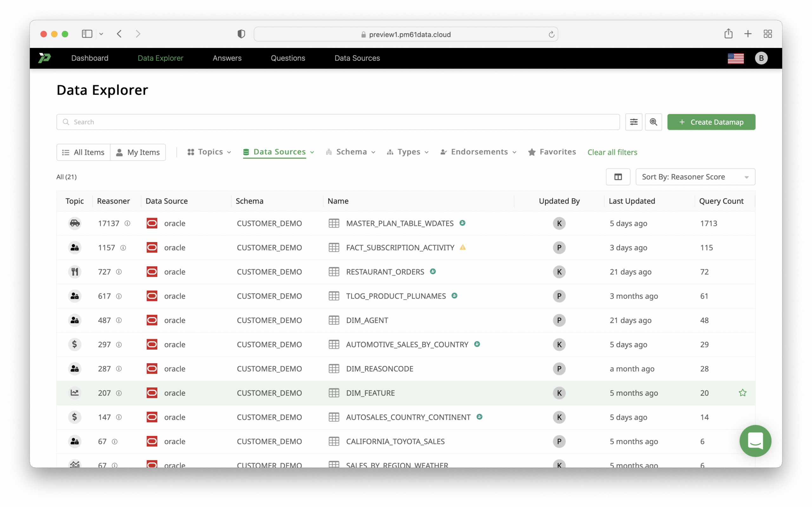Click the K avatar in RESTAURANT_ORDERS row
This screenshot has height=507, width=812.
point(559,272)
